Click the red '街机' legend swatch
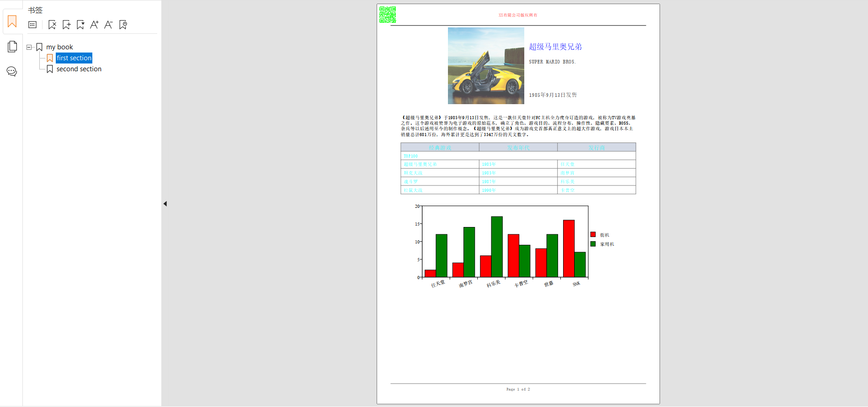 pyautogui.click(x=593, y=234)
